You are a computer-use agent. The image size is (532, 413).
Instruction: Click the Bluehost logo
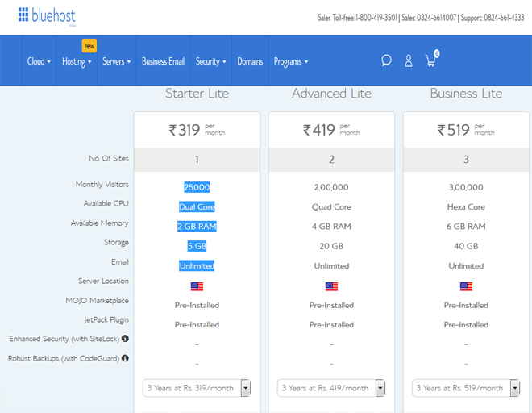pyautogui.click(x=47, y=16)
